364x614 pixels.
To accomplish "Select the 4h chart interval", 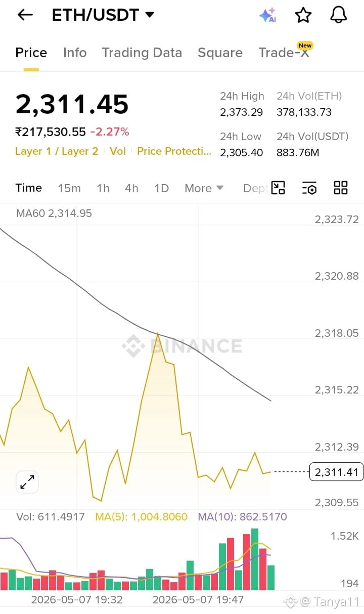I will click(x=131, y=188).
